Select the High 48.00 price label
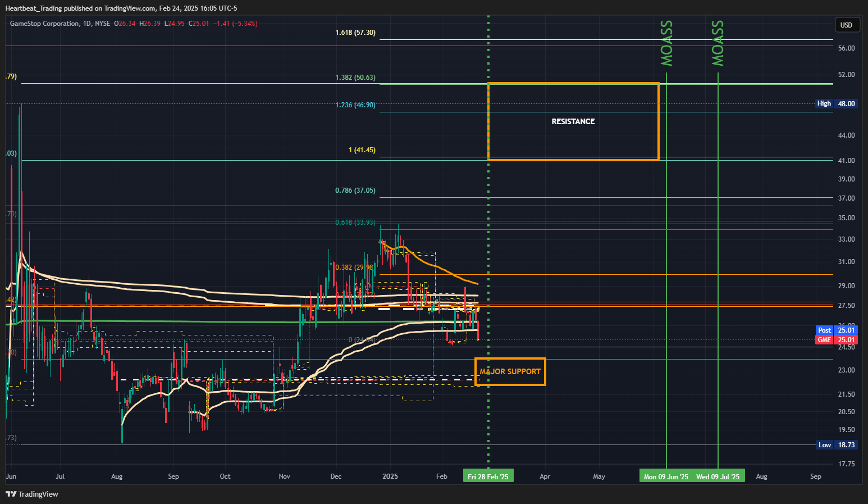This screenshot has width=868, height=504. 836,103
